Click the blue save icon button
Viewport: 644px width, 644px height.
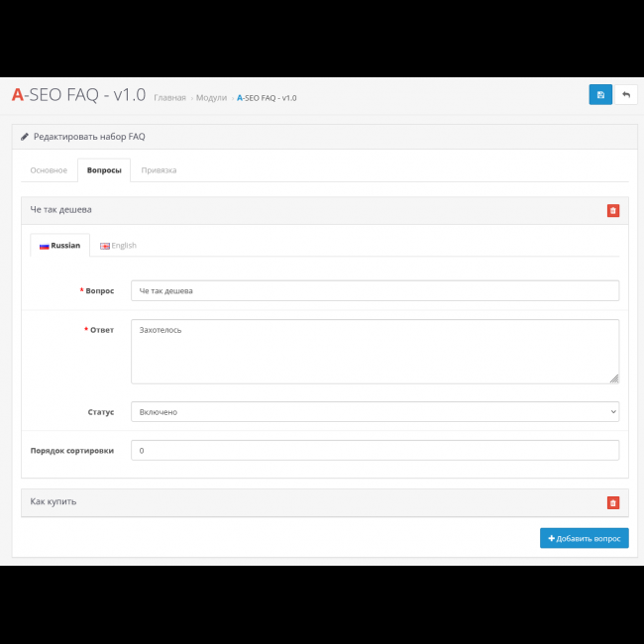pyautogui.click(x=600, y=95)
